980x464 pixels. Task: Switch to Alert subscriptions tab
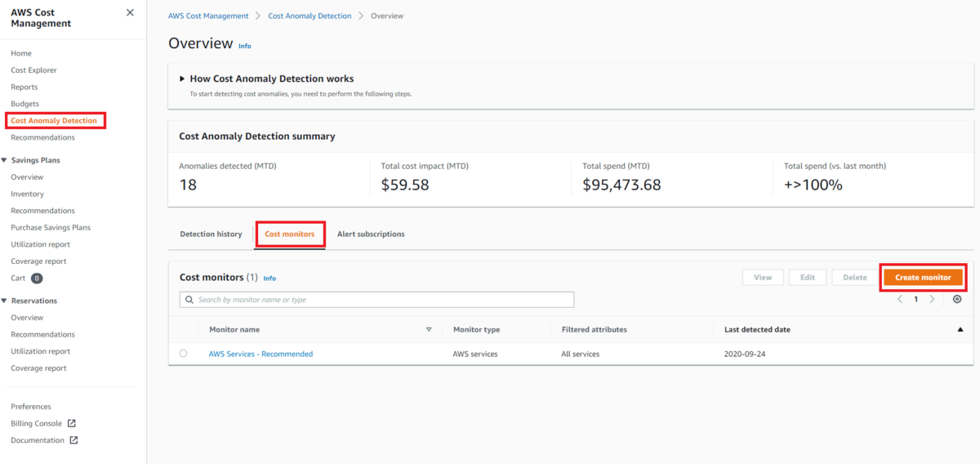(371, 234)
